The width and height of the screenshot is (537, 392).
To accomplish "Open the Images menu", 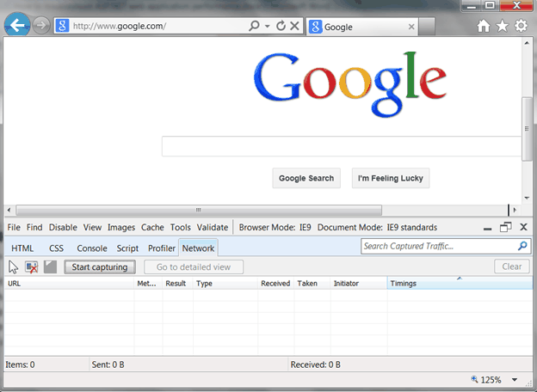I will [121, 228].
